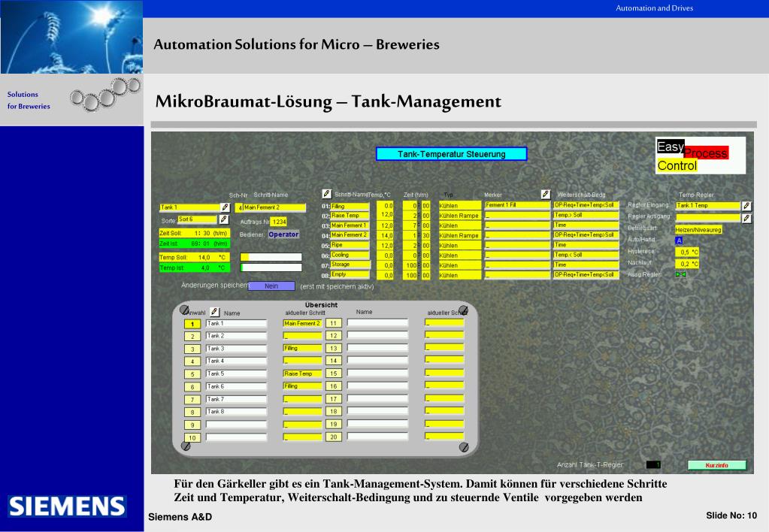
Task: Click the Anzahl Tank-T-Regler value field
Action: click(x=653, y=464)
